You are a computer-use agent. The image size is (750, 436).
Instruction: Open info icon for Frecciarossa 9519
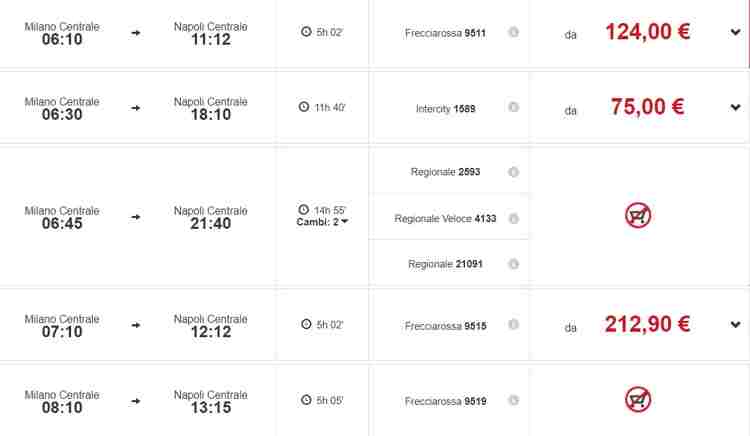click(x=513, y=400)
